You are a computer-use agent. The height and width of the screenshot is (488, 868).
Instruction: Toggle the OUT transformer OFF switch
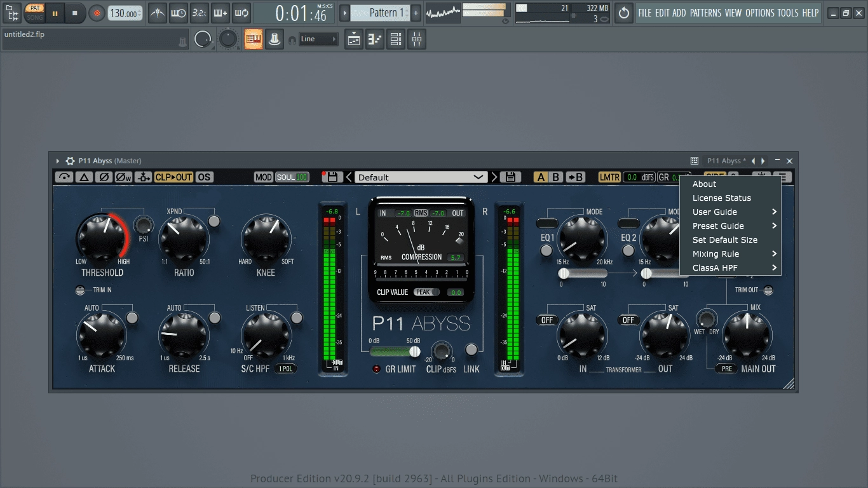[628, 320]
